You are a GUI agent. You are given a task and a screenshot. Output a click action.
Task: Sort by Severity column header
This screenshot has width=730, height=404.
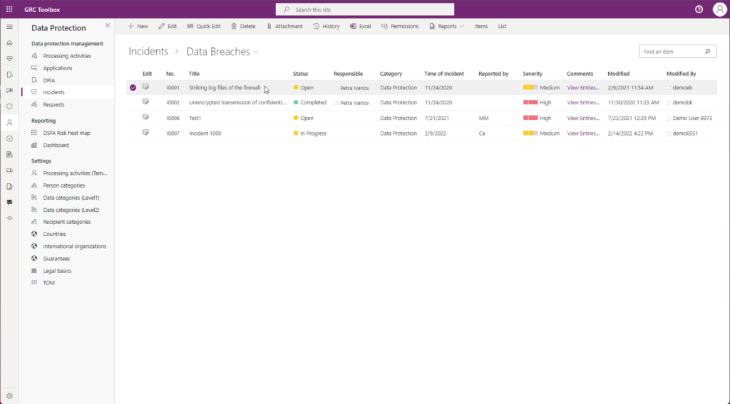pos(532,74)
